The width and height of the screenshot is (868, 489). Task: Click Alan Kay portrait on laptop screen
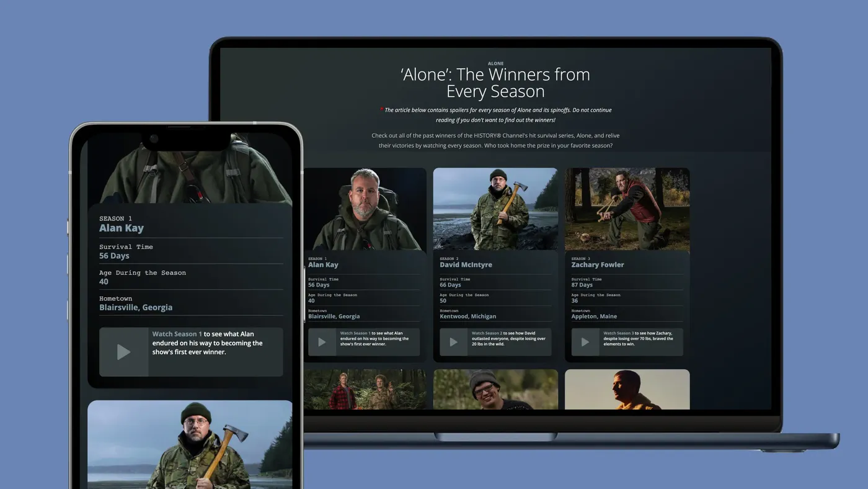pyautogui.click(x=365, y=209)
